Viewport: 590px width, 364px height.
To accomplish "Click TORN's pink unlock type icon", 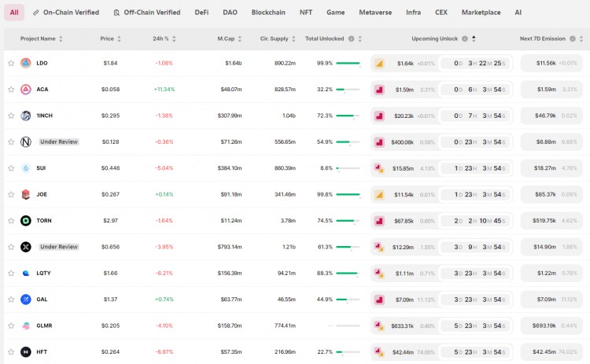I will pos(379,221).
